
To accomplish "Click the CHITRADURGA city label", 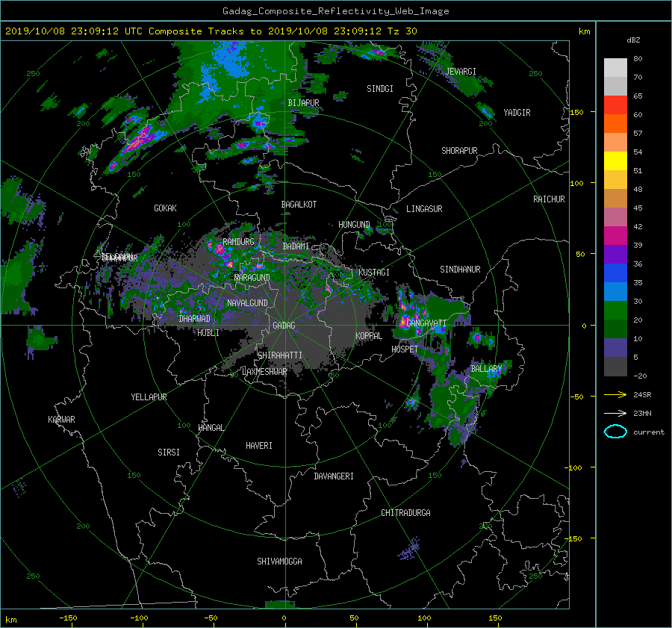I will (x=405, y=513).
